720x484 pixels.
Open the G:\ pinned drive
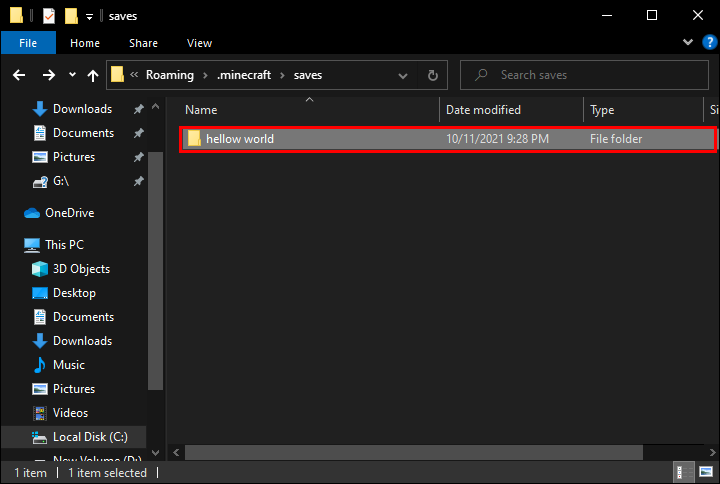click(61, 181)
